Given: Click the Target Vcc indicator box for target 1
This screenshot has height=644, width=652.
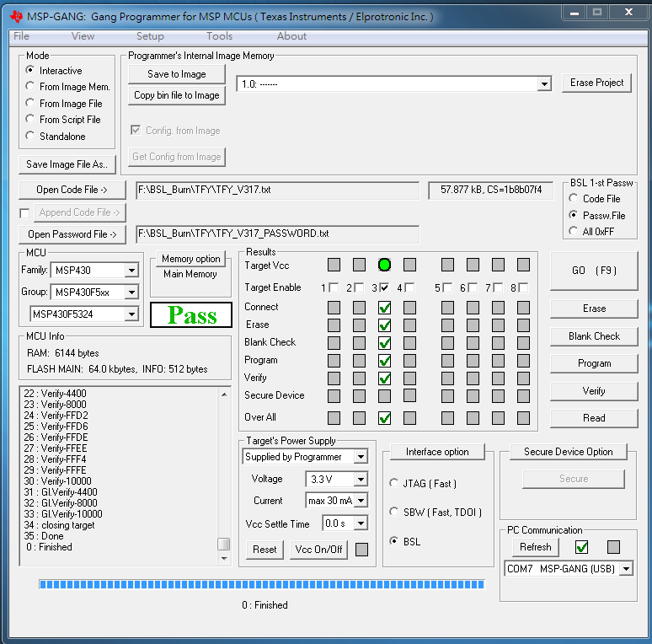Looking at the screenshot, I should (x=334, y=265).
